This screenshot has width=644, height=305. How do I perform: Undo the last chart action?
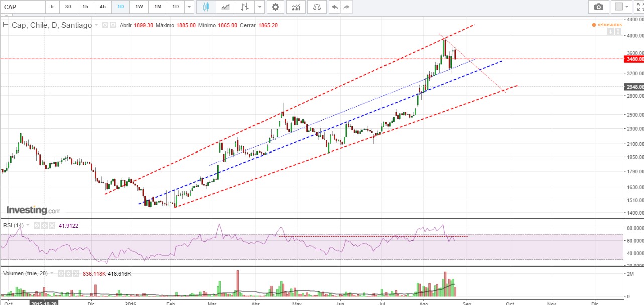point(334,7)
